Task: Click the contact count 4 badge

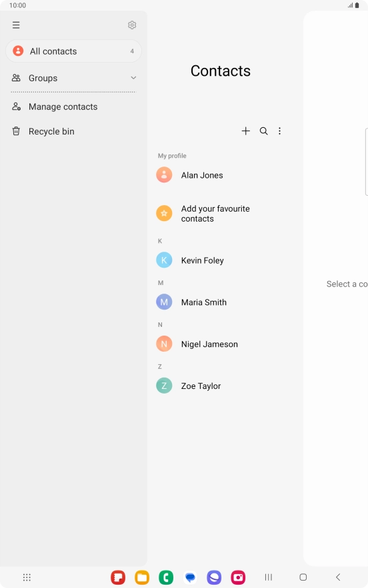Action: coord(132,51)
